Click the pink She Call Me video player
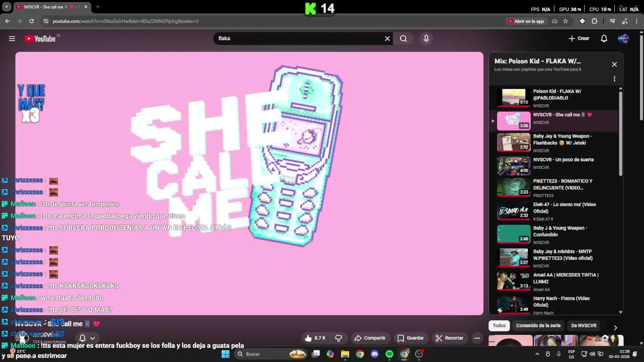The height and width of the screenshot is (362, 644). 249,184
